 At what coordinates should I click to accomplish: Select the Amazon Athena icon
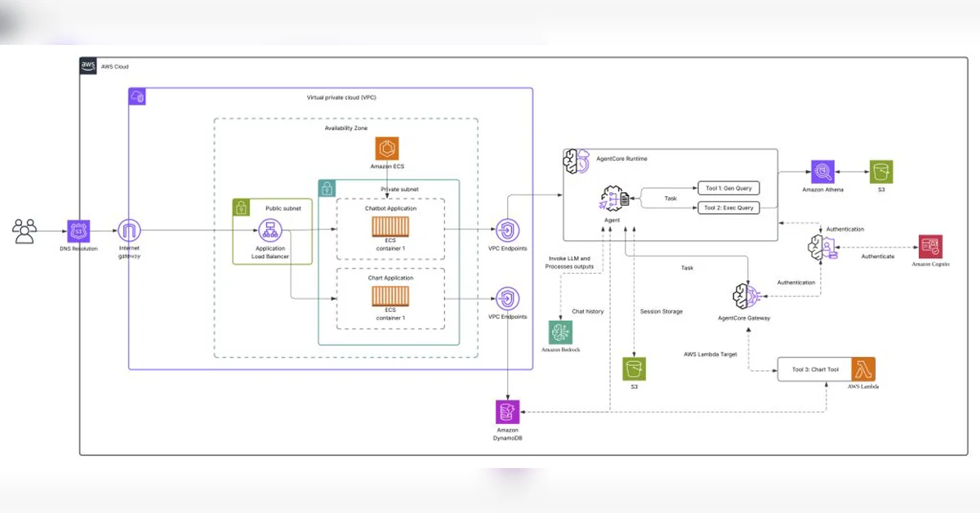click(x=822, y=172)
